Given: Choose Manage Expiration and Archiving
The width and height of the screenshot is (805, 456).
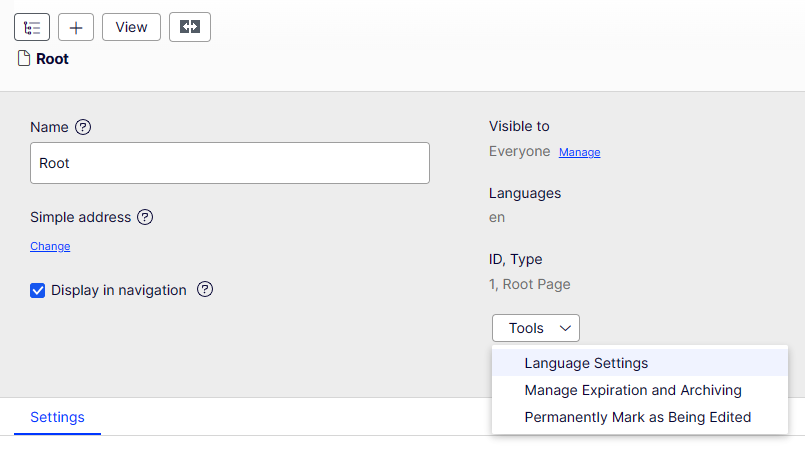Looking at the screenshot, I should coord(632,390).
